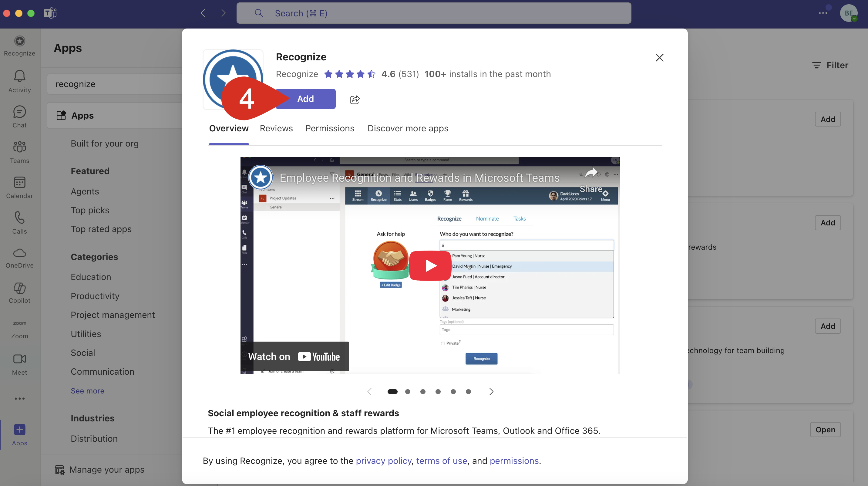Open the Filter options
This screenshot has height=486, width=868.
(830, 65)
